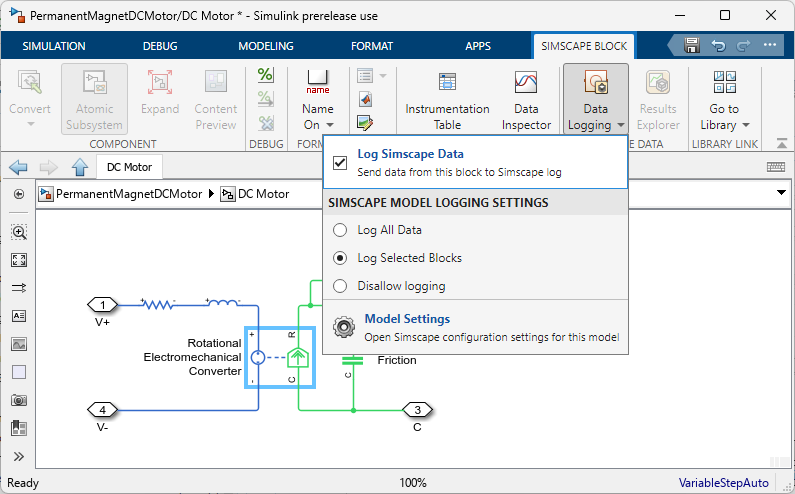
Task: Click the VariableStepAuto solver link
Action: click(724, 483)
